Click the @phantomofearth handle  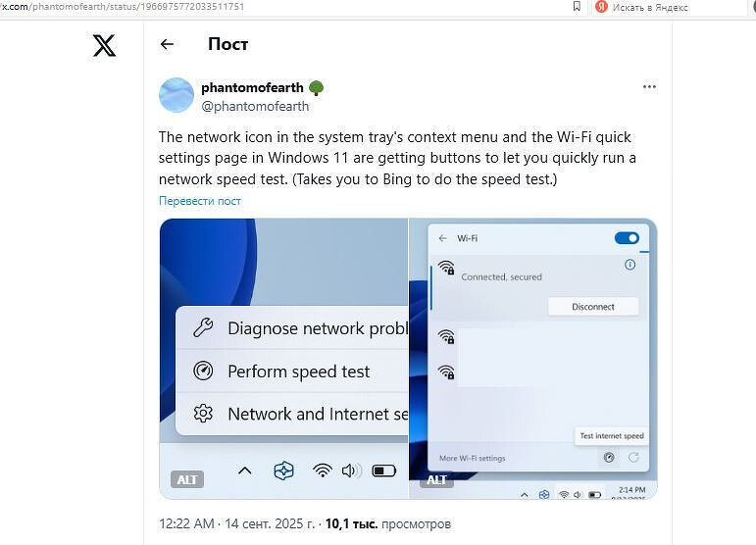click(x=255, y=106)
